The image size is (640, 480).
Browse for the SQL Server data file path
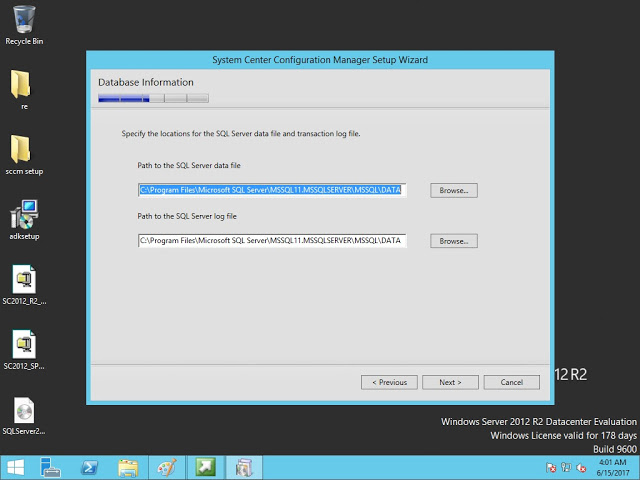click(x=454, y=190)
